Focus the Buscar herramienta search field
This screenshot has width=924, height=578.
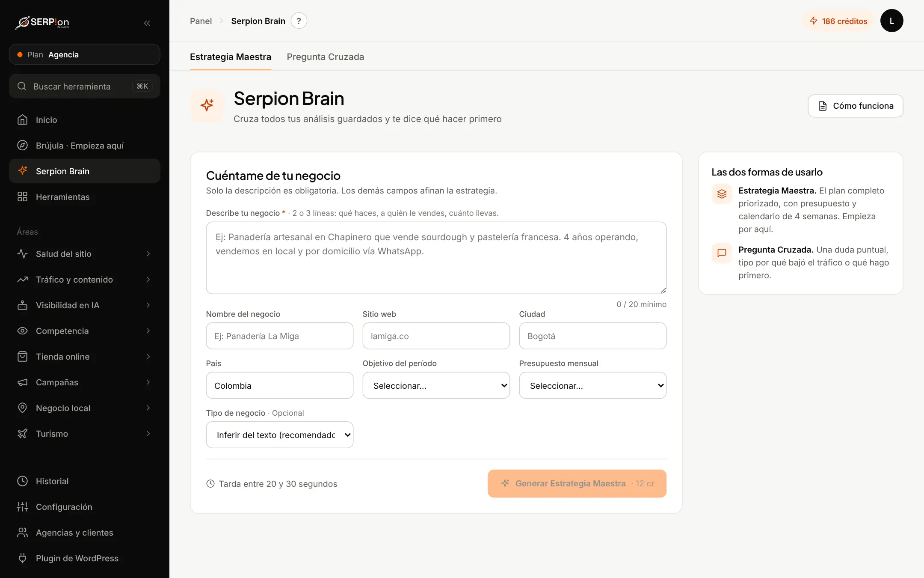point(84,86)
